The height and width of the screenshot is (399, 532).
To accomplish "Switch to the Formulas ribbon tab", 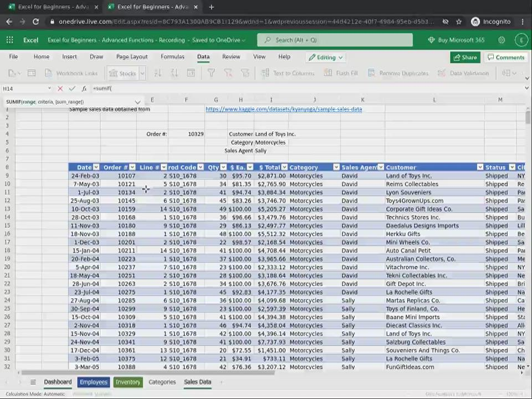I will 172,57.
